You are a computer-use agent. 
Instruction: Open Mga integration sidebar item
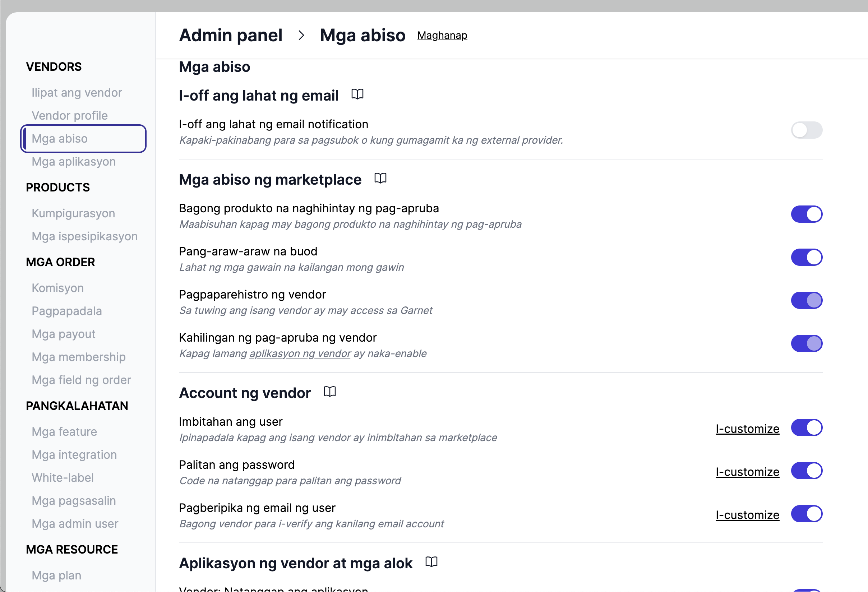click(x=74, y=454)
